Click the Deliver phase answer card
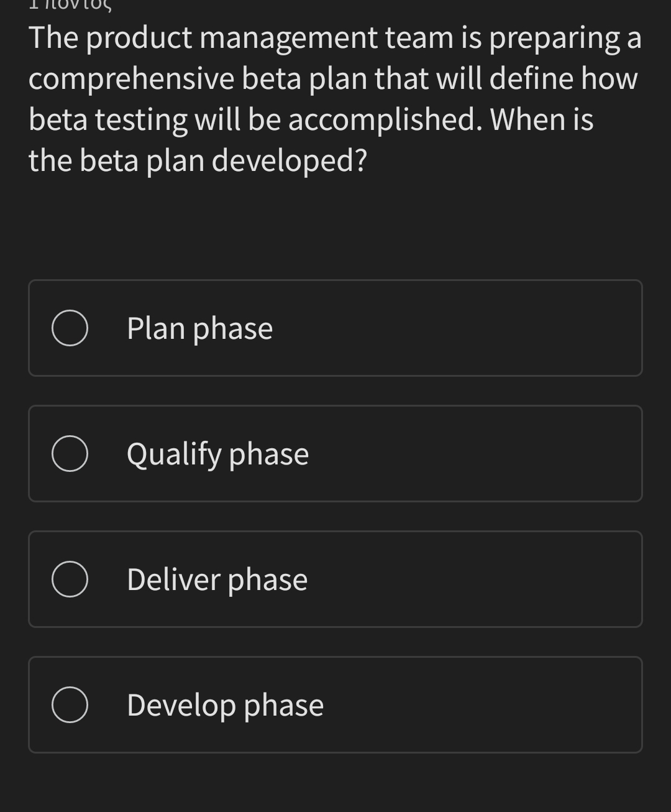 pyautogui.click(x=335, y=579)
